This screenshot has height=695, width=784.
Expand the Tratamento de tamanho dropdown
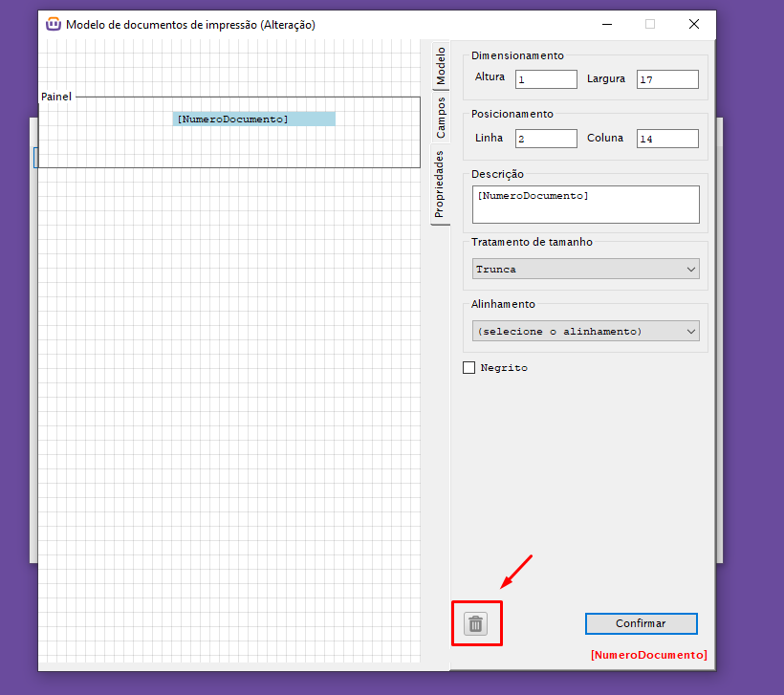[585, 270]
